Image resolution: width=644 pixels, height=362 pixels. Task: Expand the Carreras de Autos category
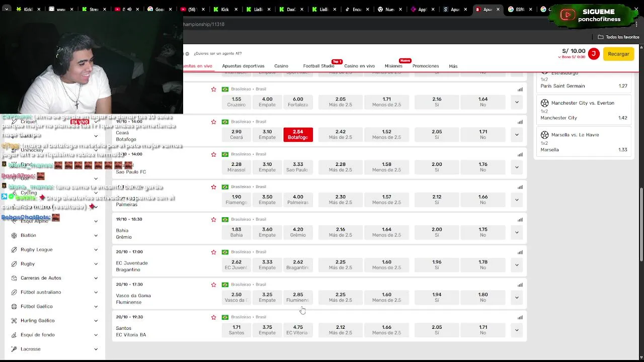tap(96, 278)
